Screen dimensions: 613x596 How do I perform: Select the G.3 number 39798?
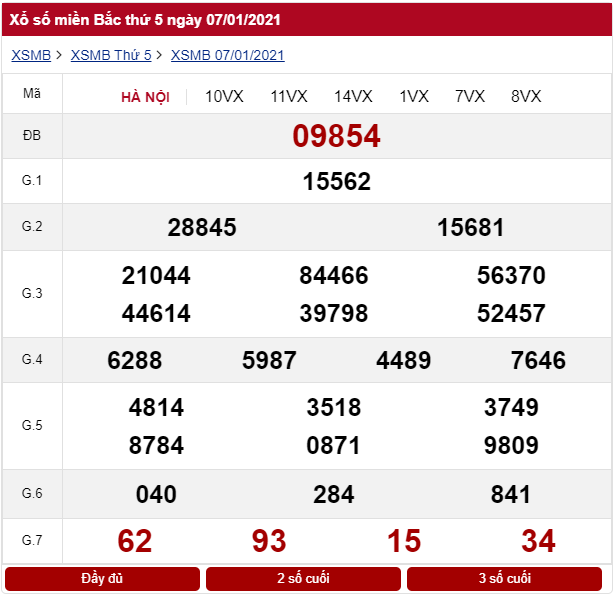(334, 313)
